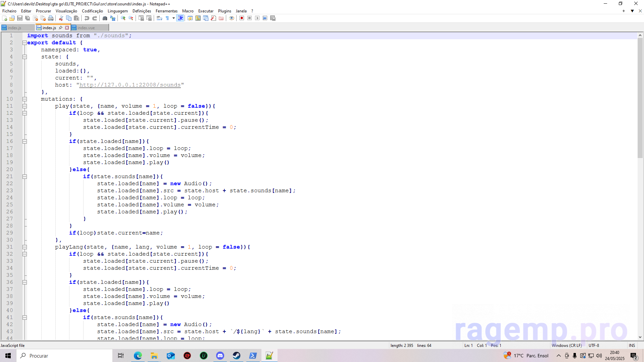The image size is (644, 362).
Task: Close the active index.js tab with its X
Action: [x=67, y=28]
